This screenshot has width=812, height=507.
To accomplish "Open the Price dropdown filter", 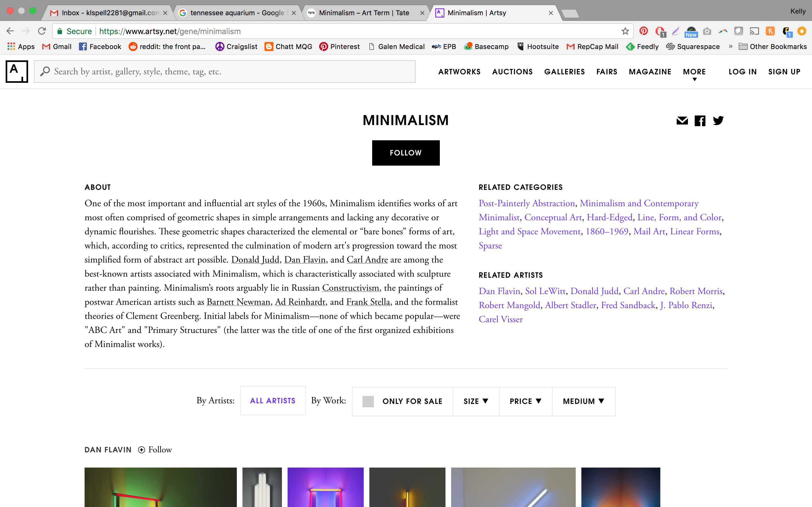I will 526,401.
